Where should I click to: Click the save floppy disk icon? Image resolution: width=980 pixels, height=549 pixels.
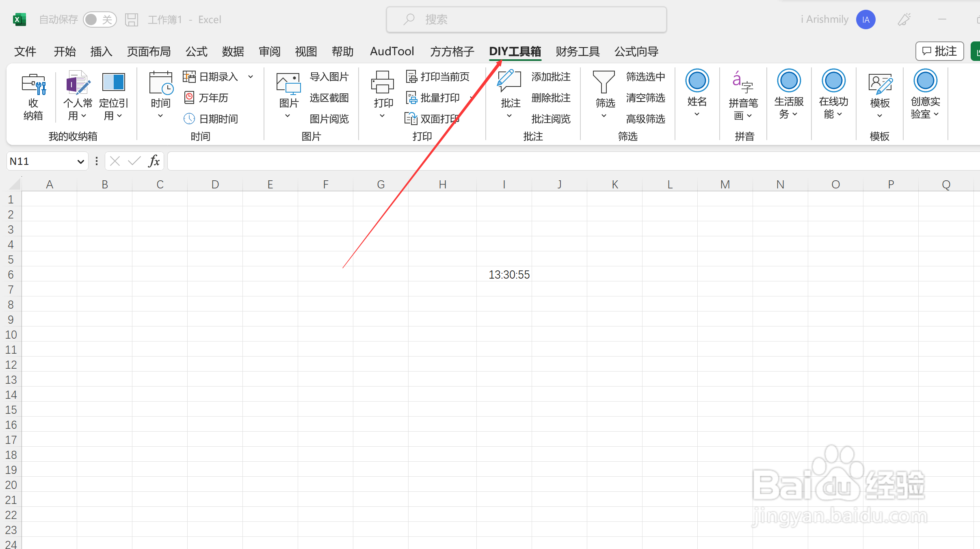tap(131, 19)
